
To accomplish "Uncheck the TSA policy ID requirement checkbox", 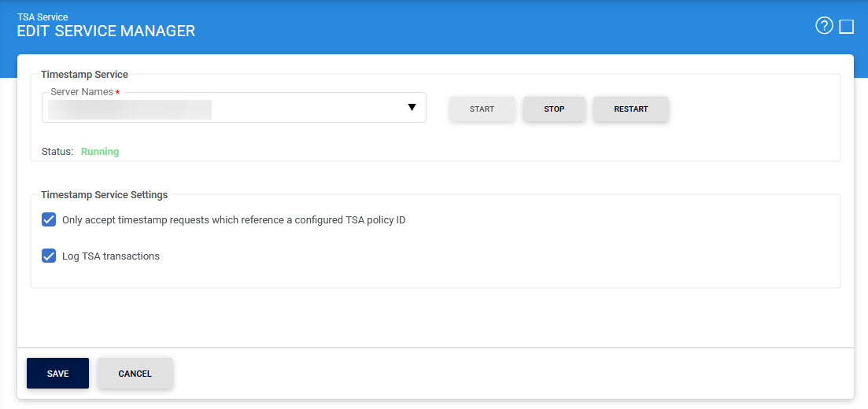I will point(49,219).
